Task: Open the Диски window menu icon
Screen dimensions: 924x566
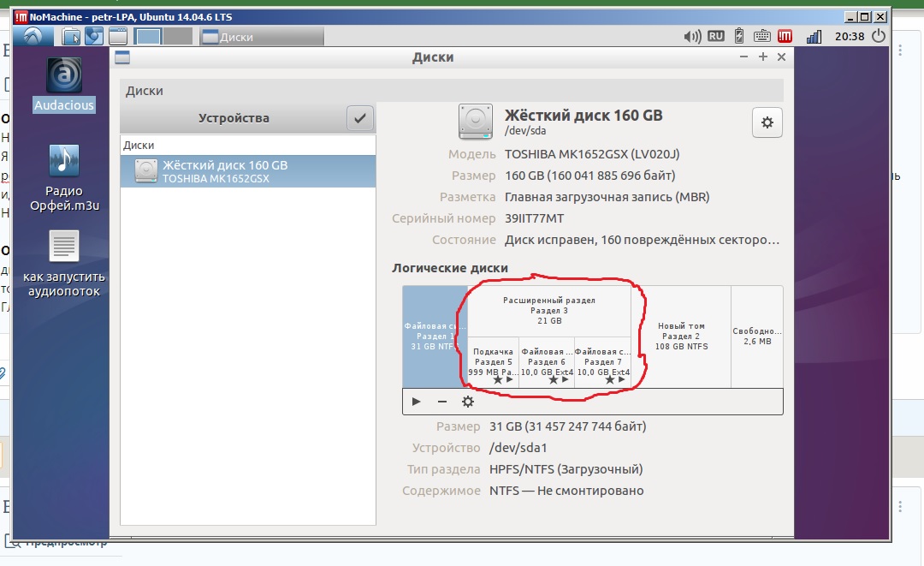Action: point(122,57)
